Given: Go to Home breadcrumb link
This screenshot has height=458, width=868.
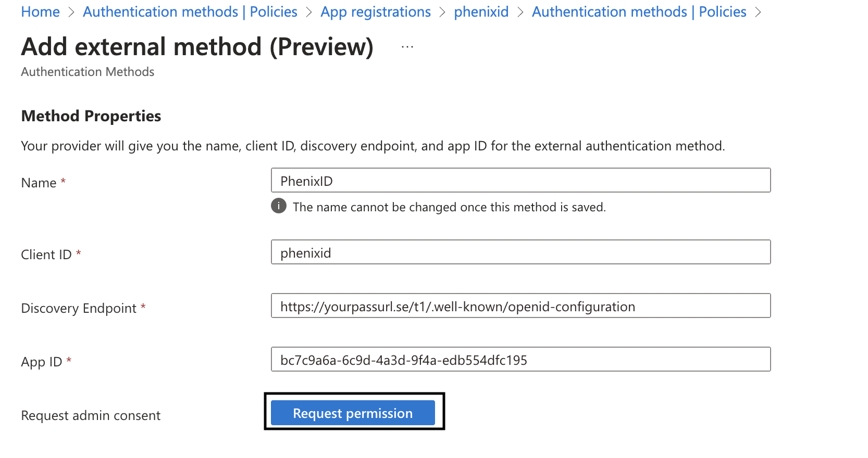Looking at the screenshot, I should pos(40,11).
